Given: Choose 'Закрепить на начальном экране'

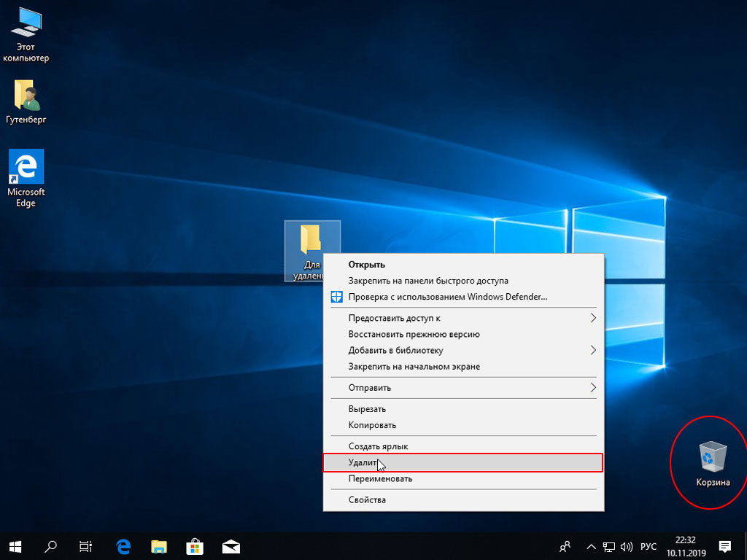Looking at the screenshot, I should (x=463, y=366).
